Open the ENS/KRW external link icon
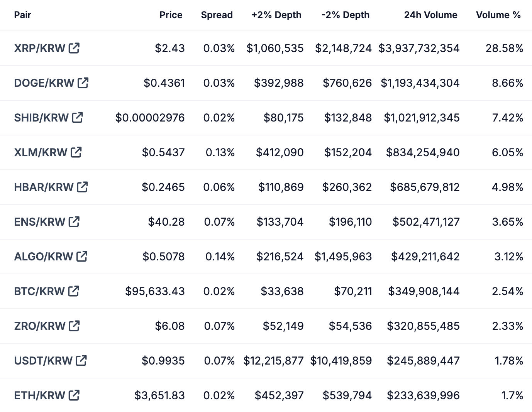 click(74, 221)
